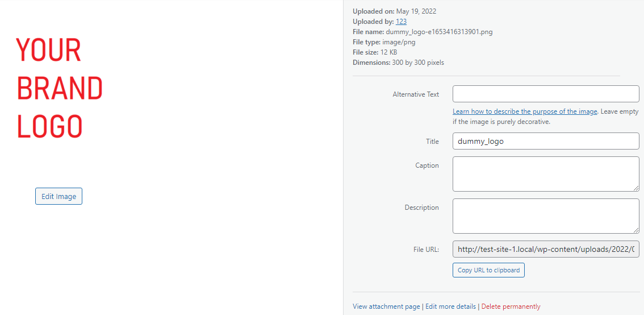The width and height of the screenshot is (644, 315).
Task: Click the Title label
Action: [433, 142]
